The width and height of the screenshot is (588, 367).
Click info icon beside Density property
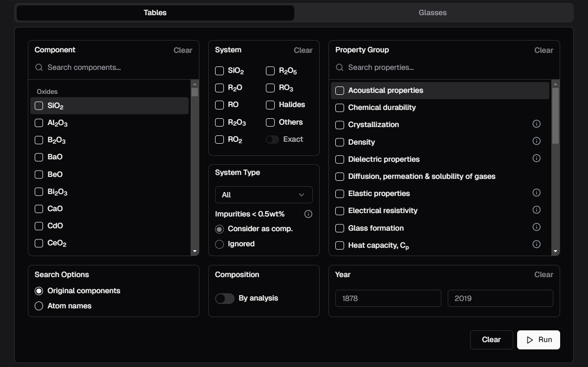(x=536, y=141)
